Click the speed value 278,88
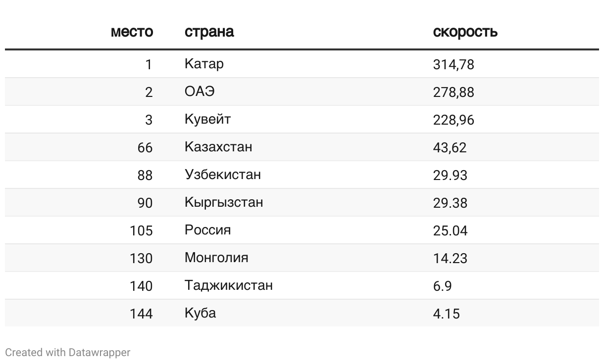This screenshot has height=364, width=604. coord(453,92)
